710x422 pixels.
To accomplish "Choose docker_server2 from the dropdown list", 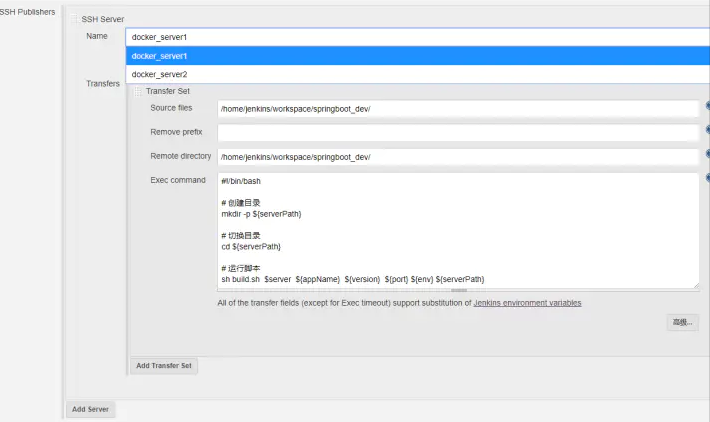I will (417, 74).
